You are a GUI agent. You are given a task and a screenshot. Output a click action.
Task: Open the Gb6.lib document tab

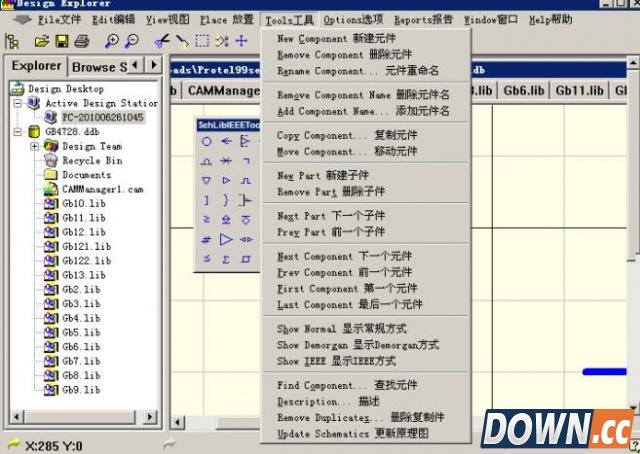[x=524, y=91]
